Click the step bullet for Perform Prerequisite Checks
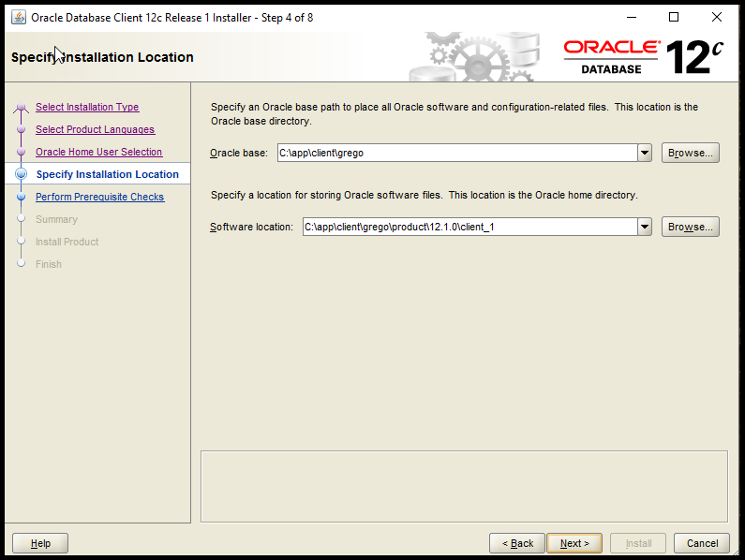This screenshot has height=560, width=745. click(x=21, y=197)
